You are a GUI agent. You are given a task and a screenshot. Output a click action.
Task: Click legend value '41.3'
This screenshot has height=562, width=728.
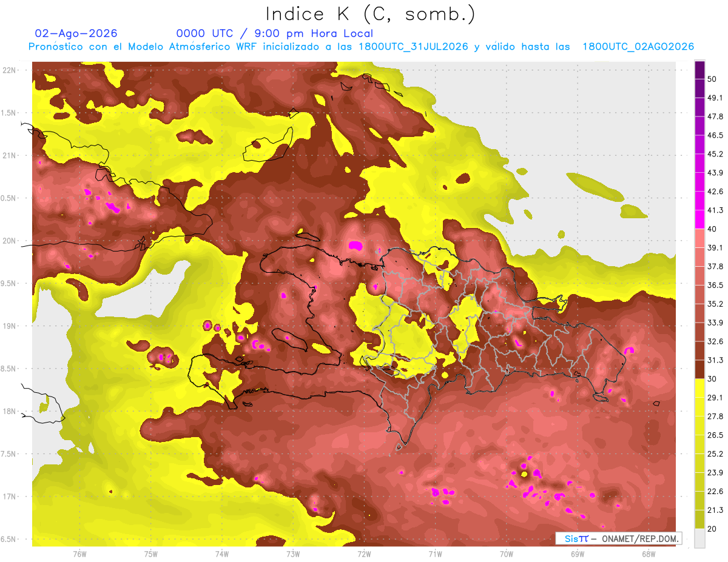pos(716,210)
